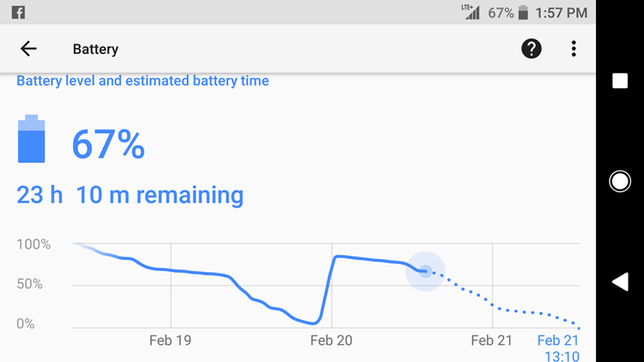This screenshot has width=644, height=362.
Task: Tap the Feb 19 date label on graph
Action: [x=170, y=341]
